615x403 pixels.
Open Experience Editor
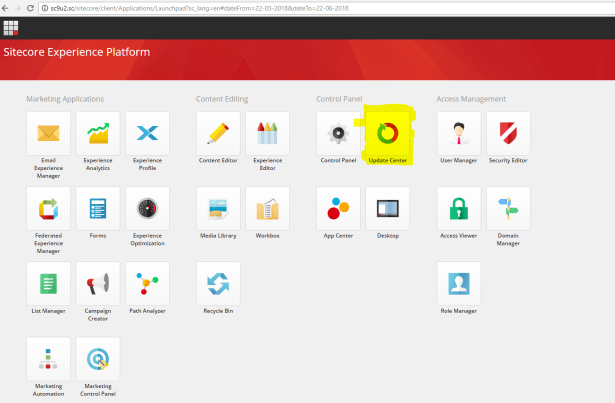(267, 133)
